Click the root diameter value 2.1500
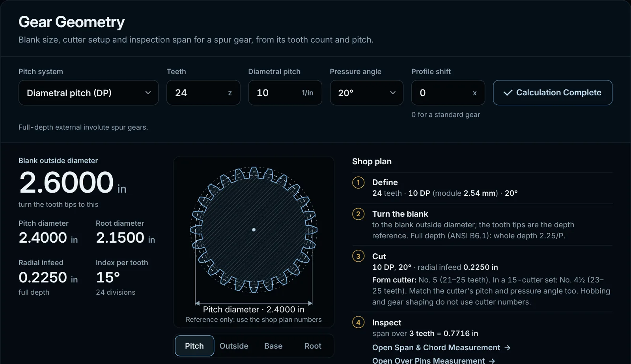 (x=120, y=238)
